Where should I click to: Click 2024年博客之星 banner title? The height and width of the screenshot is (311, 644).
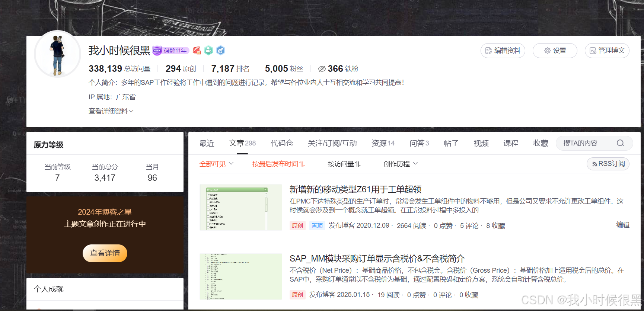(x=105, y=212)
